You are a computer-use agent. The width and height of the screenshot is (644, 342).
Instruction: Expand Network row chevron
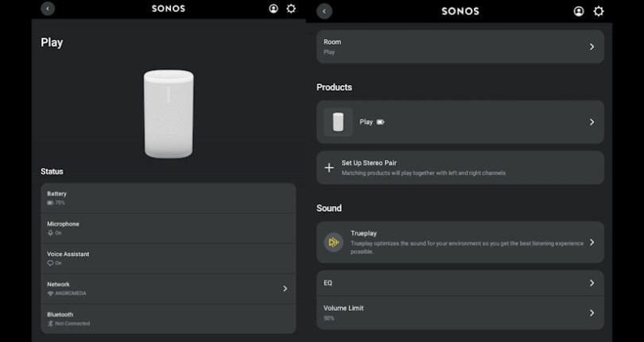click(x=285, y=289)
